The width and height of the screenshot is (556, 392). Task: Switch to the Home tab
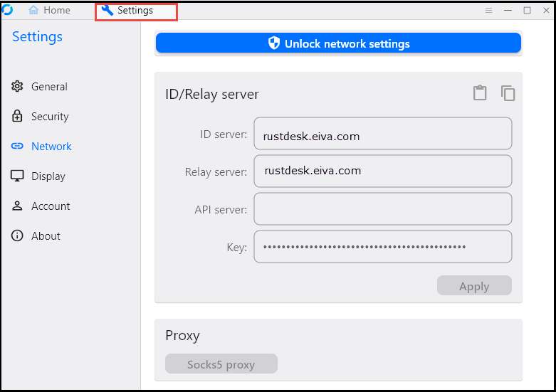coord(49,10)
